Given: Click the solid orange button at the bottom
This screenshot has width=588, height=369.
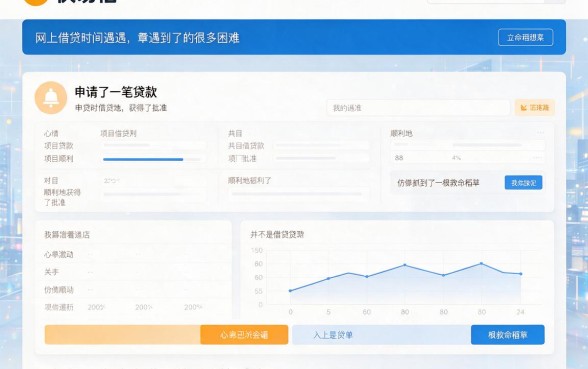Looking at the screenshot, I should click(244, 334).
